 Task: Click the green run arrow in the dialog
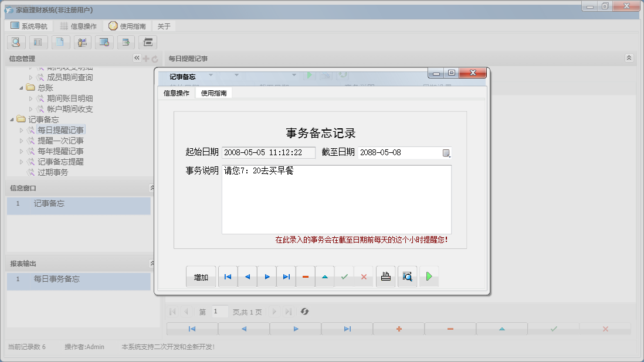pyautogui.click(x=429, y=276)
